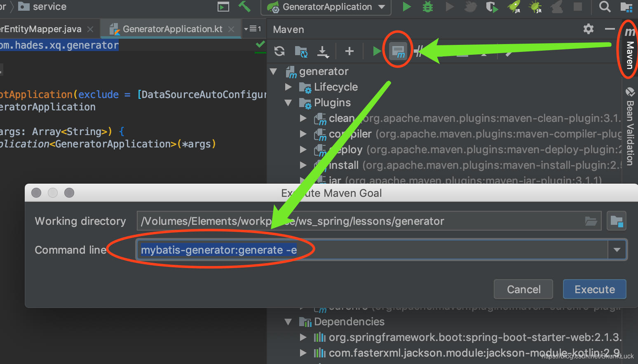Select Maven project button beside Working directory
Viewport: 638px width, 364px height.
617,221
